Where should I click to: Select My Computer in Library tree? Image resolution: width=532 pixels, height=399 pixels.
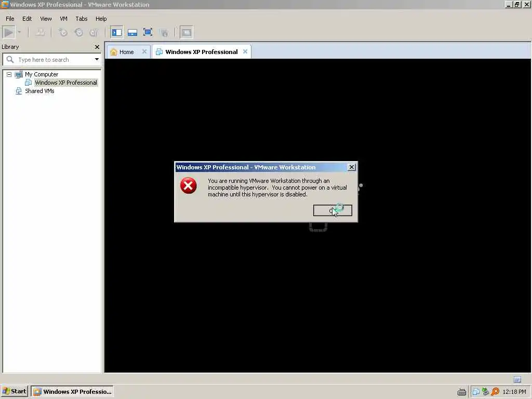pos(42,74)
